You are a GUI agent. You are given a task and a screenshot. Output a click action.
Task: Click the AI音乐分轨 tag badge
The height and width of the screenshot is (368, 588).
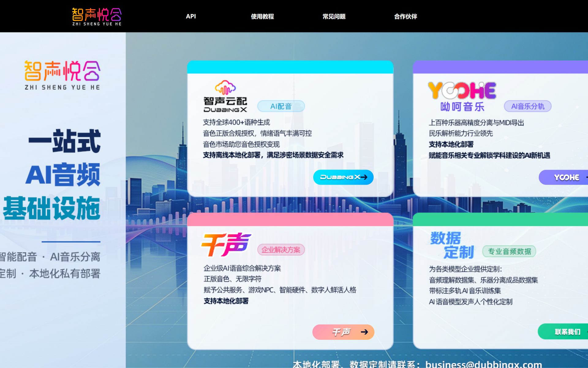pyautogui.click(x=528, y=106)
